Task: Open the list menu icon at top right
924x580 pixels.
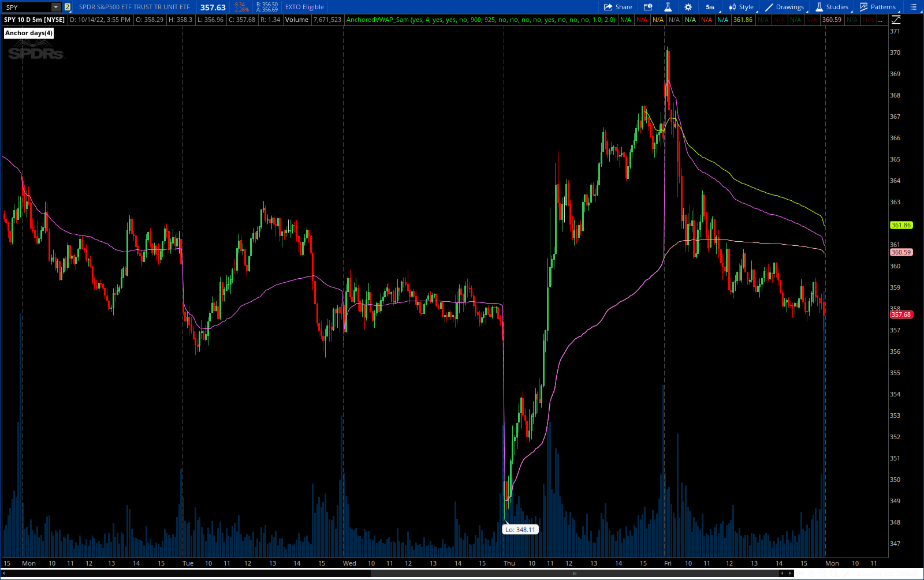Action: point(913,7)
